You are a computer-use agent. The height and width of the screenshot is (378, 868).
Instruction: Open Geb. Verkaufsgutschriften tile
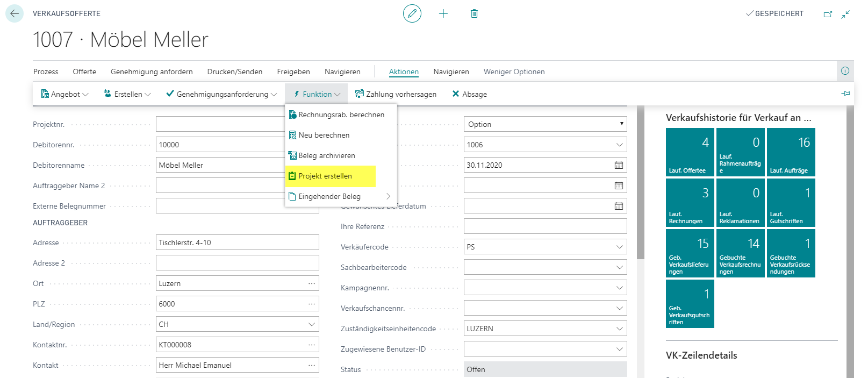[690, 304]
